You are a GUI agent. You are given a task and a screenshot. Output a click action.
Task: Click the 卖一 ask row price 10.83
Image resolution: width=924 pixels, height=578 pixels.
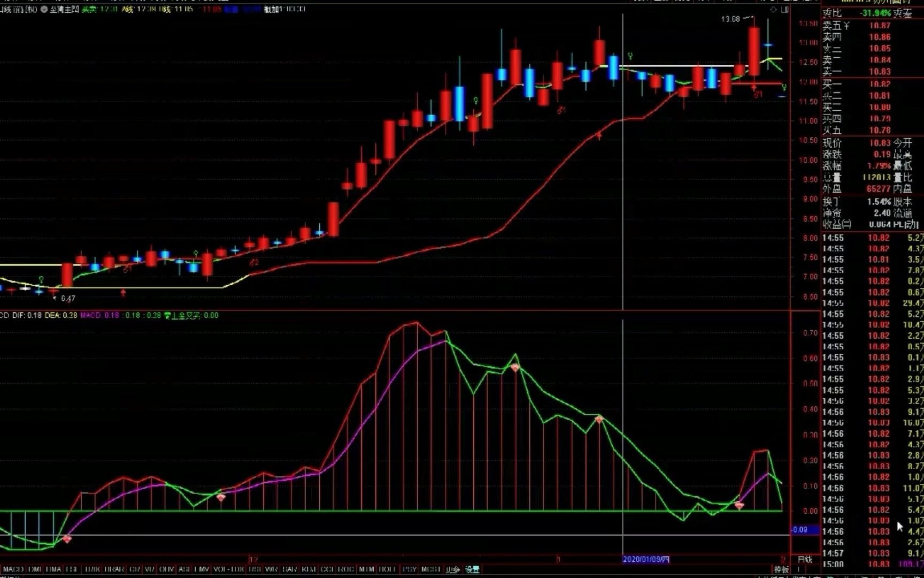coord(880,72)
